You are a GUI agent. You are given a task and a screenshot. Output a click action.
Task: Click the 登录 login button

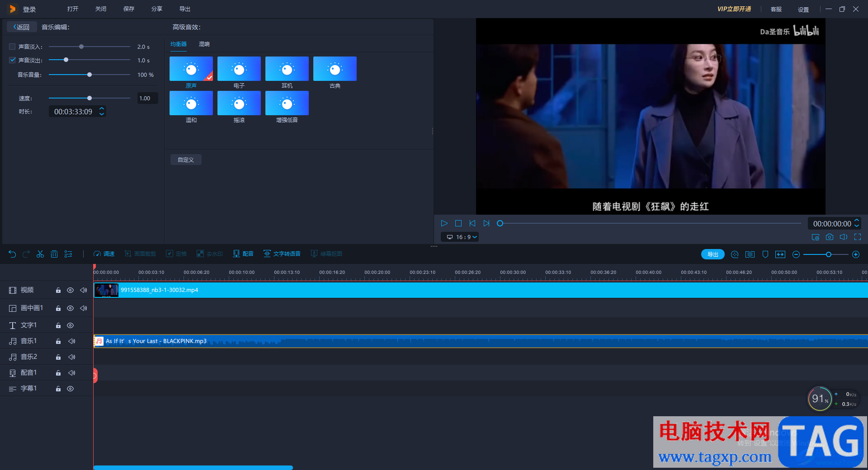tap(29, 9)
